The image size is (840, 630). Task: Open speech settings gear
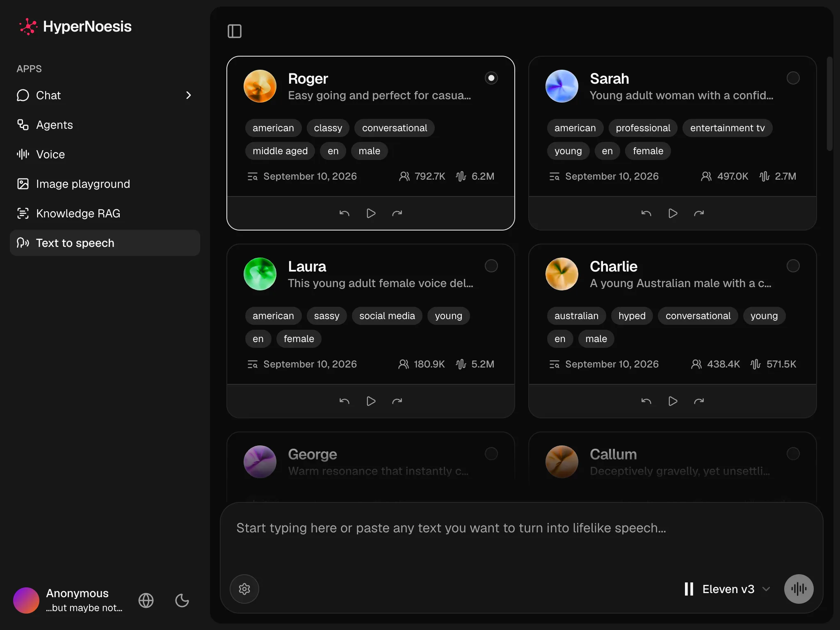pyautogui.click(x=244, y=589)
